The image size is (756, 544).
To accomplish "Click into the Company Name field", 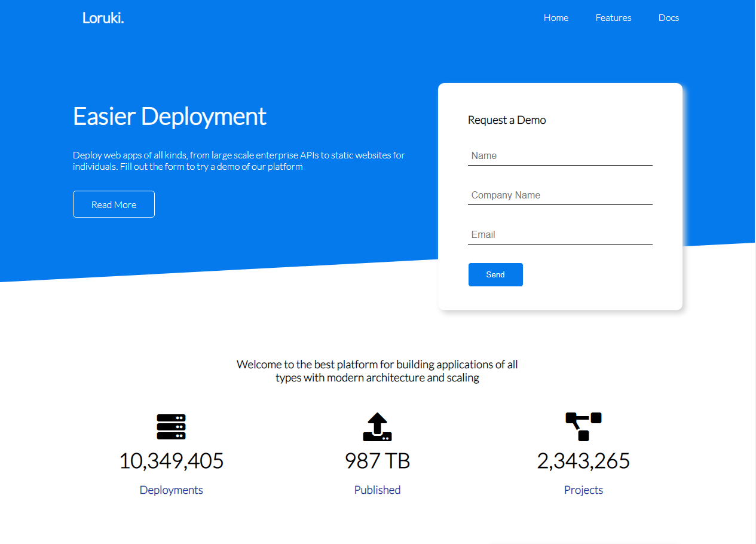I will click(x=560, y=195).
